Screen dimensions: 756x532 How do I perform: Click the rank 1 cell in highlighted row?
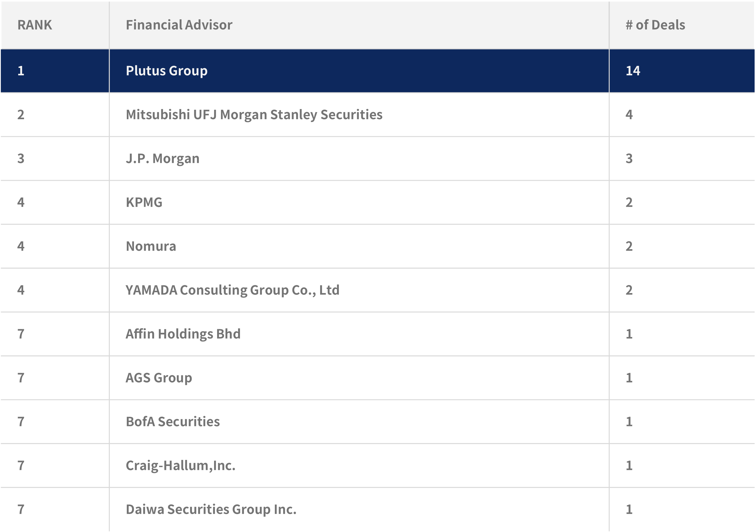tap(21, 71)
